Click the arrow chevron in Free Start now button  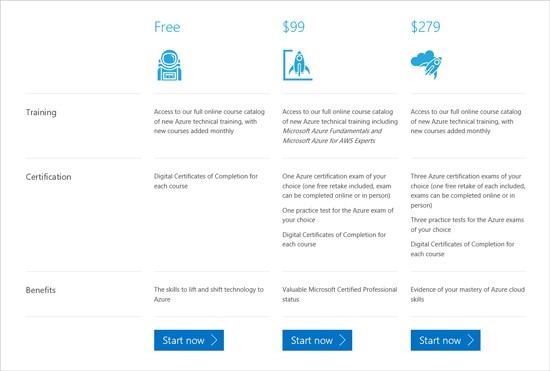[214, 340]
